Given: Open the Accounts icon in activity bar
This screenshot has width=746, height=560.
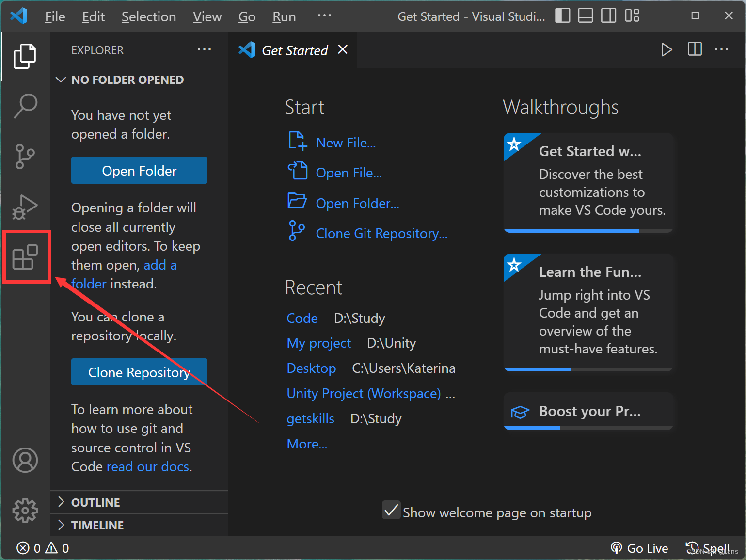Looking at the screenshot, I should [x=25, y=460].
